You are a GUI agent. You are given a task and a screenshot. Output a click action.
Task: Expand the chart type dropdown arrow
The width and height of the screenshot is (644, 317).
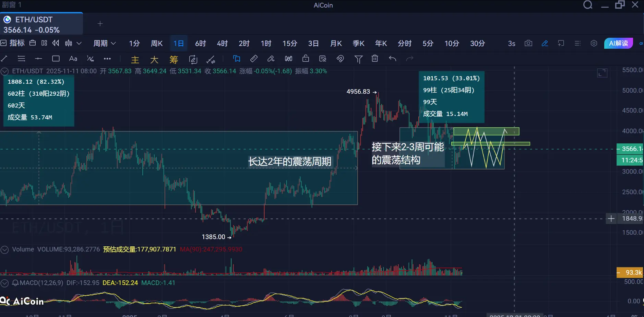tap(79, 43)
